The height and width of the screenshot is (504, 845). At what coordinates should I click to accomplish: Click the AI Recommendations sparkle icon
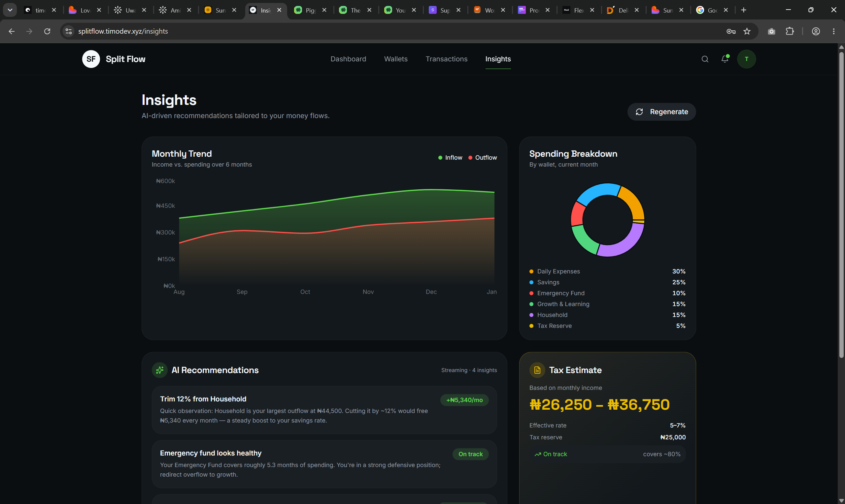click(159, 370)
